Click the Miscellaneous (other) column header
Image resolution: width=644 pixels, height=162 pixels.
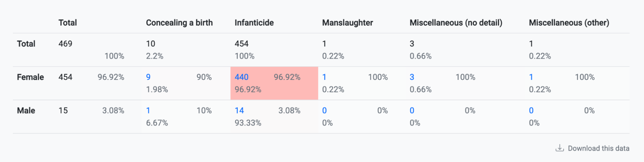point(569,23)
